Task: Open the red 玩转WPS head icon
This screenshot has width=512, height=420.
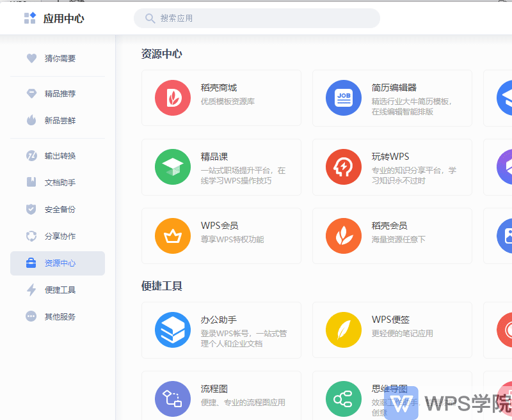Action: pos(344,167)
